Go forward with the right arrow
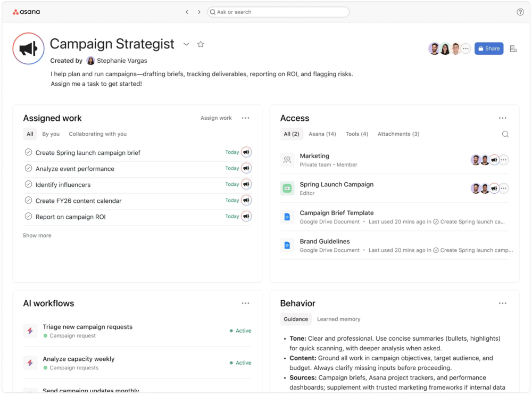 click(199, 12)
